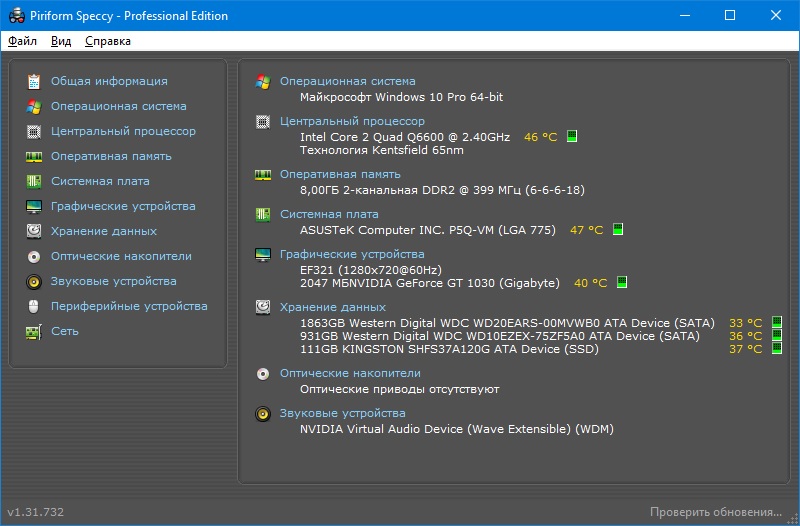Open Системная плата heading link in summary
This screenshot has height=526, width=800.
coord(329,214)
